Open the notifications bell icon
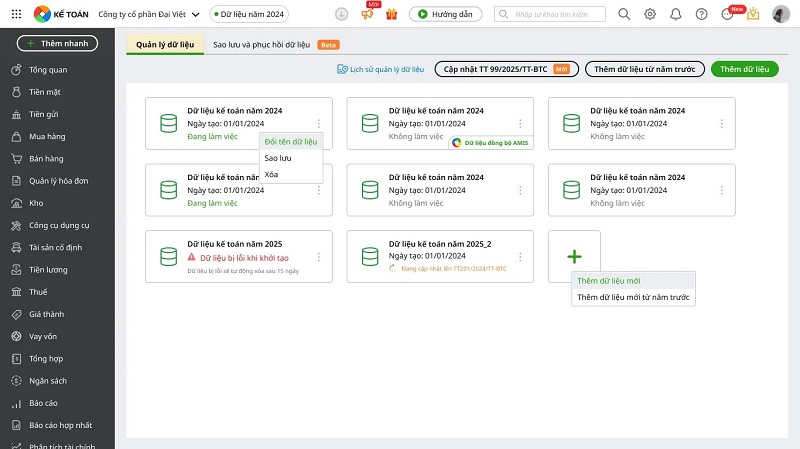Image resolution: width=800 pixels, height=449 pixels. pyautogui.click(x=676, y=14)
